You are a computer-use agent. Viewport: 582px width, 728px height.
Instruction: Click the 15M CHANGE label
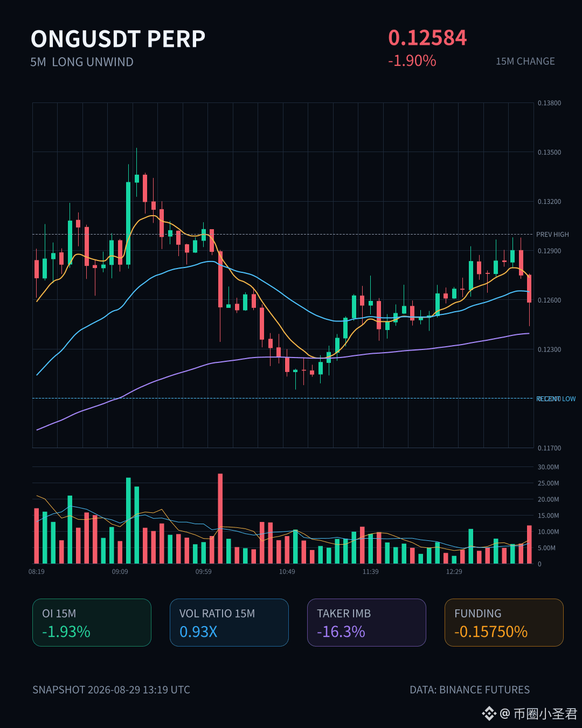click(525, 61)
